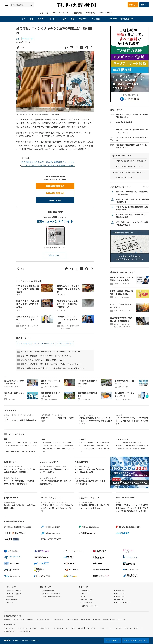Click the email icon below the 有料会員限定 box
Image resolution: width=153 pixels, height=644 pixels.
point(71,269)
